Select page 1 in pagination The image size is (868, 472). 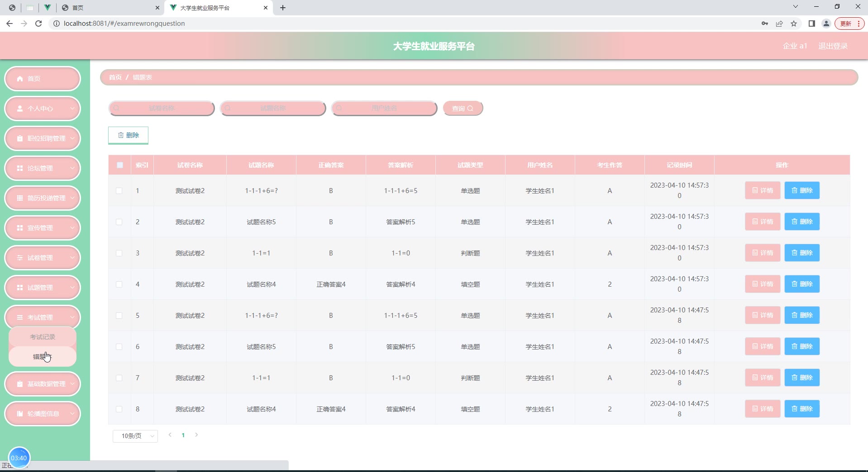pos(183,435)
